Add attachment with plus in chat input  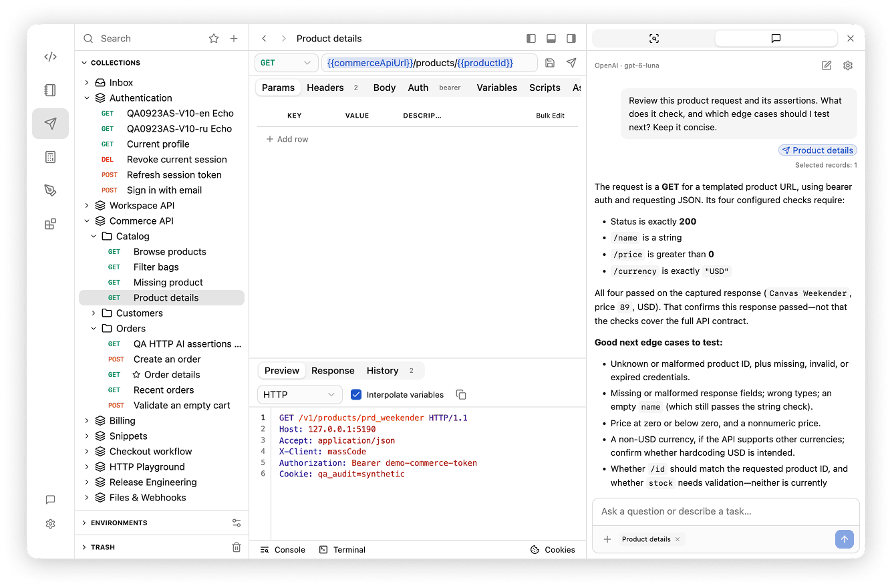(x=607, y=539)
